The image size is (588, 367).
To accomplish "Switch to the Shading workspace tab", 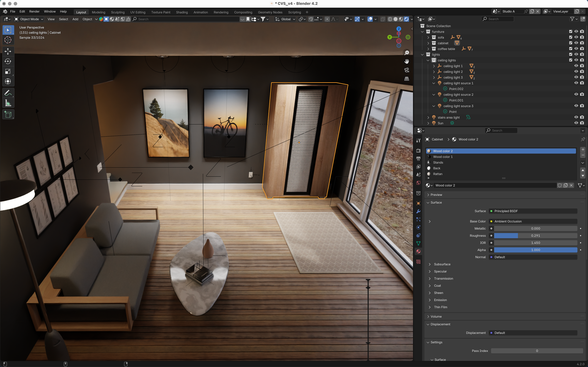I will click(x=182, y=12).
